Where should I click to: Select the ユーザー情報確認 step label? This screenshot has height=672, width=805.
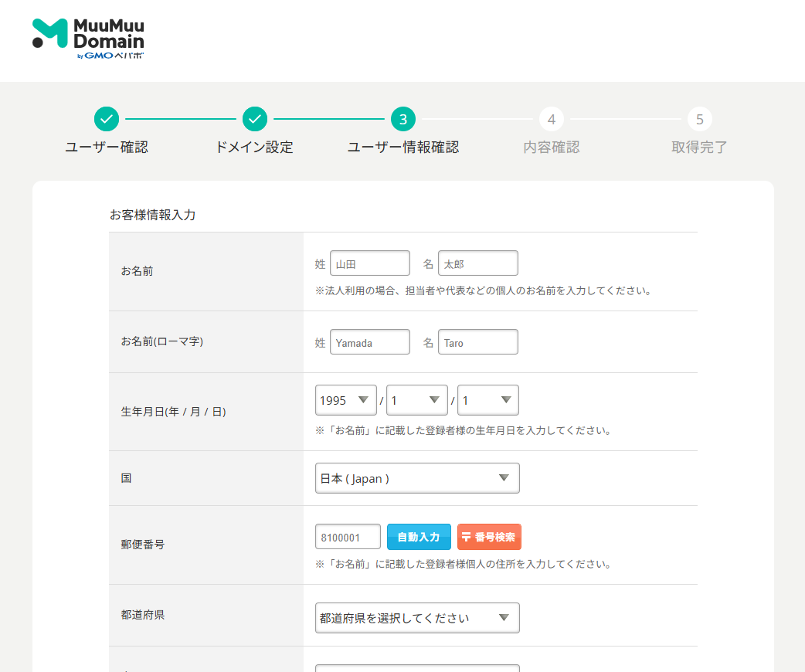403,148
